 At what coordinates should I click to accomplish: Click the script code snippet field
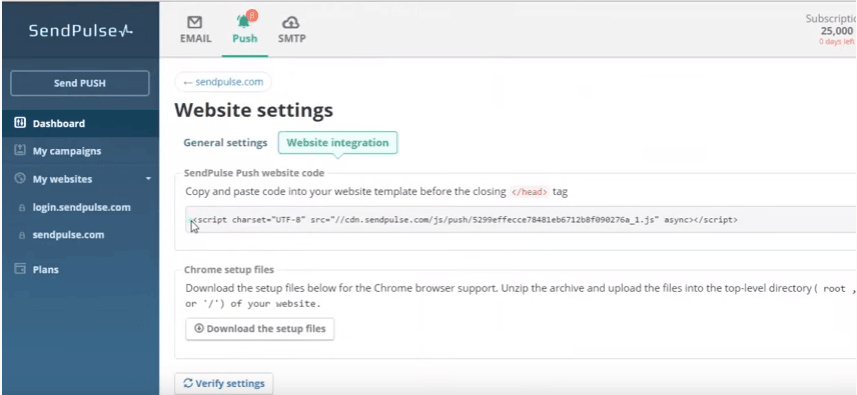pyautogui.click(x=520, y=220)
